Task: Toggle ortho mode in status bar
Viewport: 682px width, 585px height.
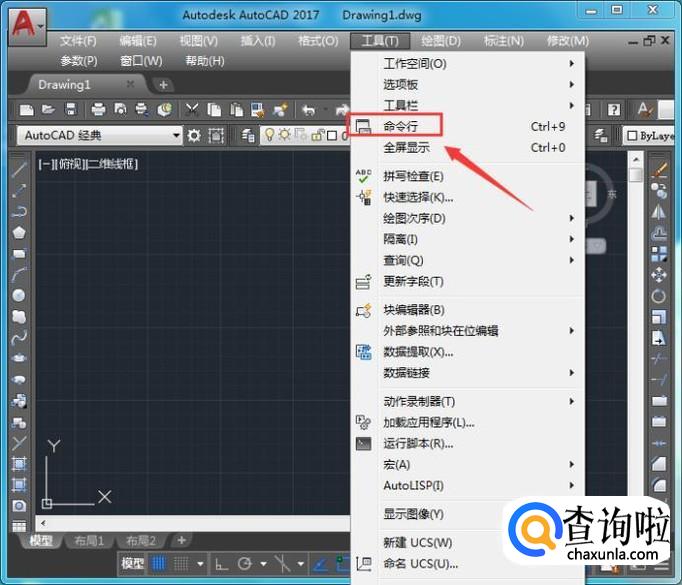Action: tap(222, 564)
